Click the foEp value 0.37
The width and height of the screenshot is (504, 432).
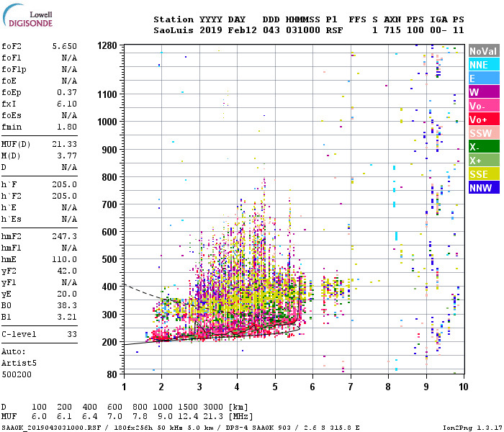click(x=67, y=92)
